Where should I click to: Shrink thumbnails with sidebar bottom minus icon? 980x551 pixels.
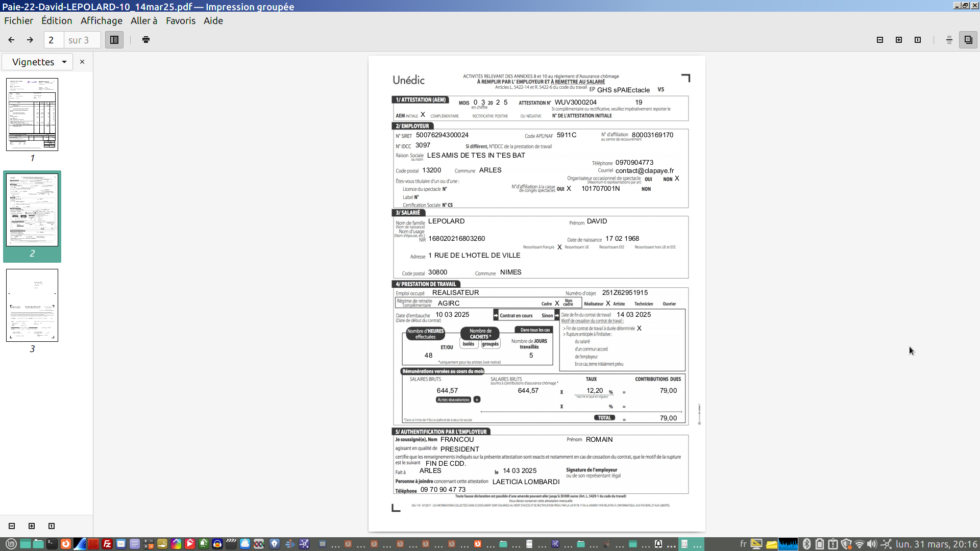[x=12, y=526]
